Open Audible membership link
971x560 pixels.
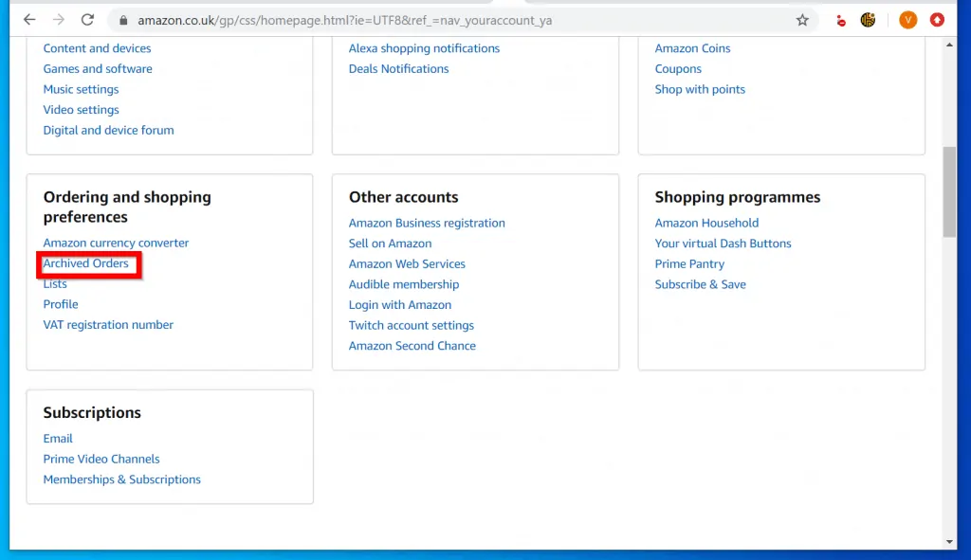tap(404, 284)
